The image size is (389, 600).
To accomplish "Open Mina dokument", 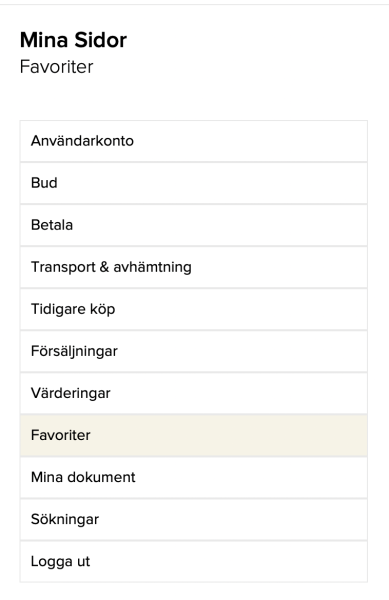I will coord(194,478).
